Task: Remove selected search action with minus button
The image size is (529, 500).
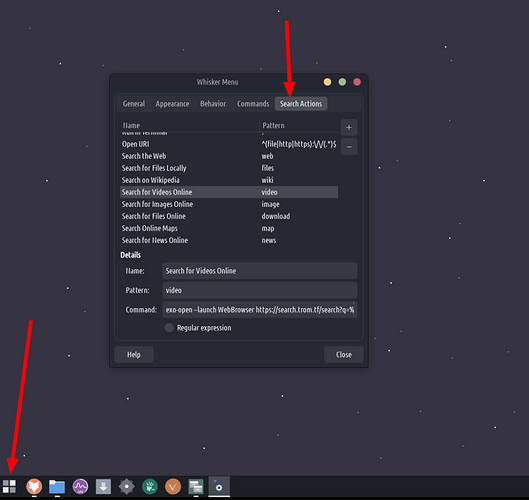Action: coord(349,147)
